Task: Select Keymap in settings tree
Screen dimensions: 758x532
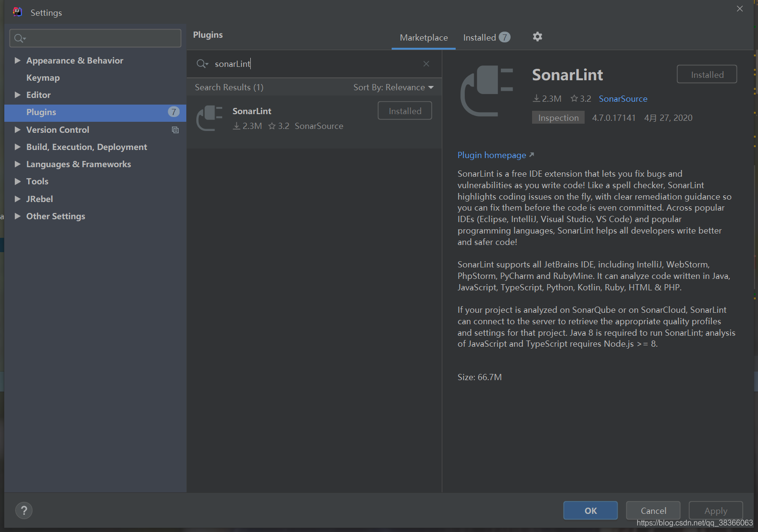Action: tap(43, 78)
